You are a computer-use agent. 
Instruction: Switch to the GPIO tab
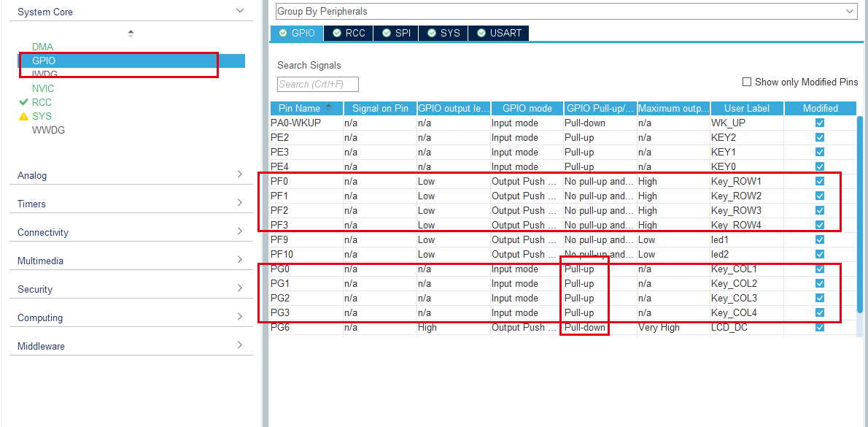[297, 33]
